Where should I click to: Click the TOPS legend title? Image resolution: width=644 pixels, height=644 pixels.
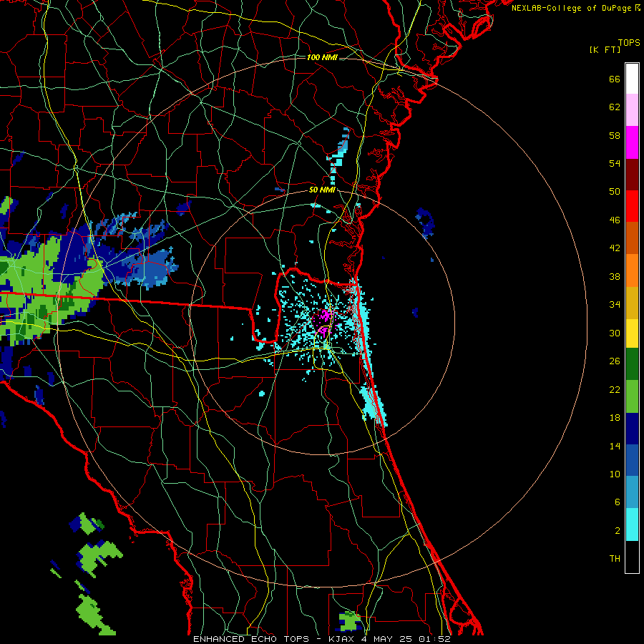coord(629,42)
